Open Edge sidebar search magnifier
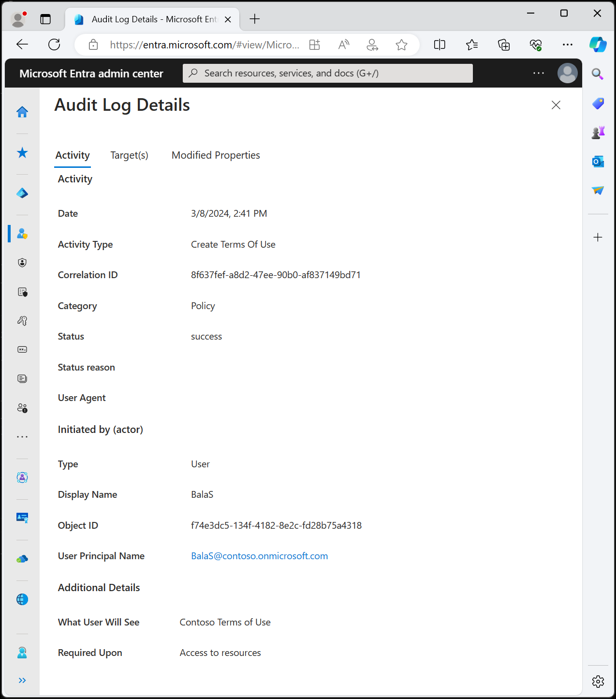 [598, 74]
